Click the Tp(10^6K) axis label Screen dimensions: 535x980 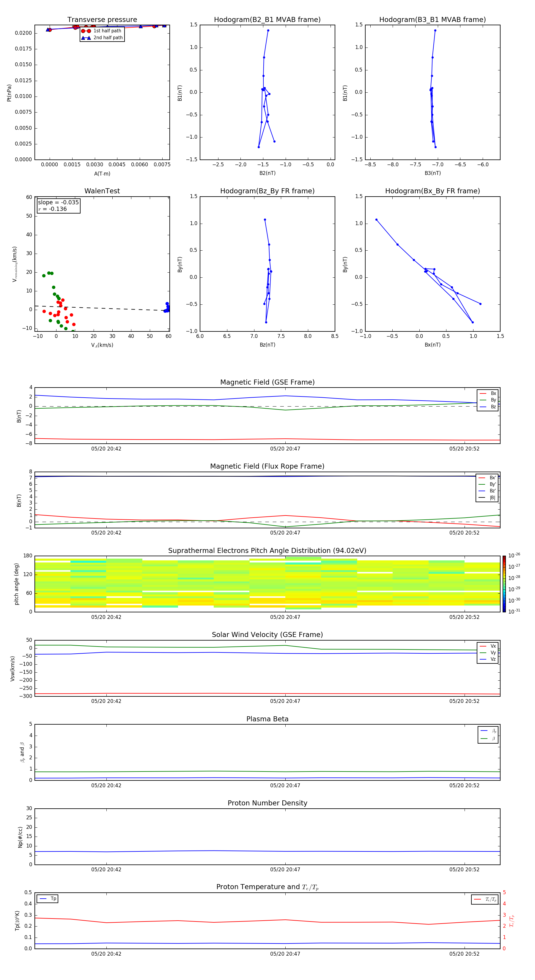(x=17, y=921)
